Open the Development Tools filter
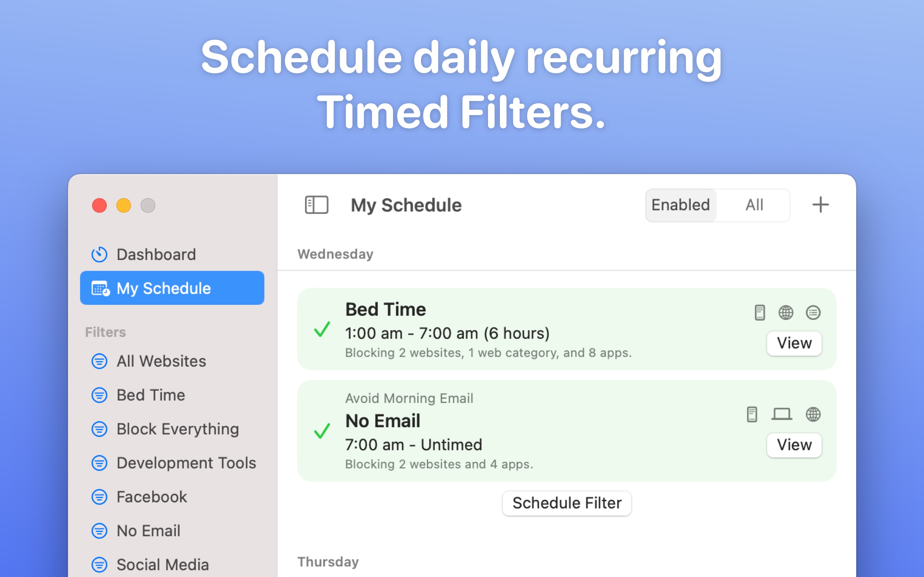924x577 pixels. [186, 463]
